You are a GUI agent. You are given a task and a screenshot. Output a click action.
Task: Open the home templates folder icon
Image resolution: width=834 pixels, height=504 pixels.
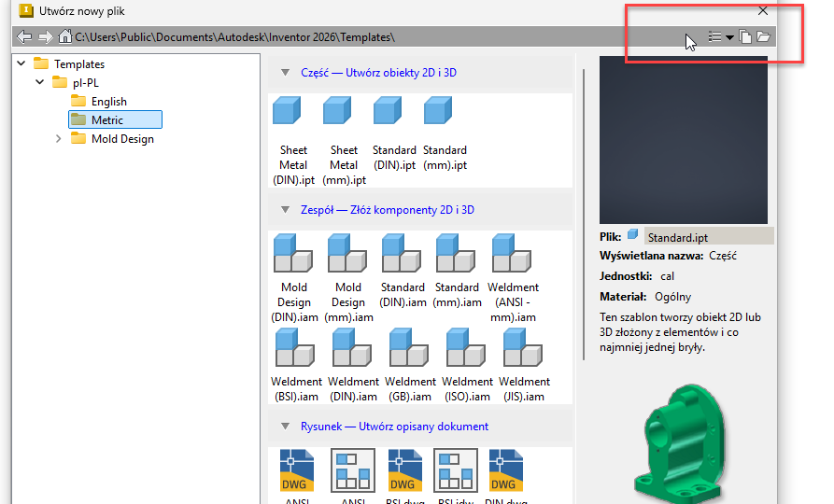tap(64, 36)
